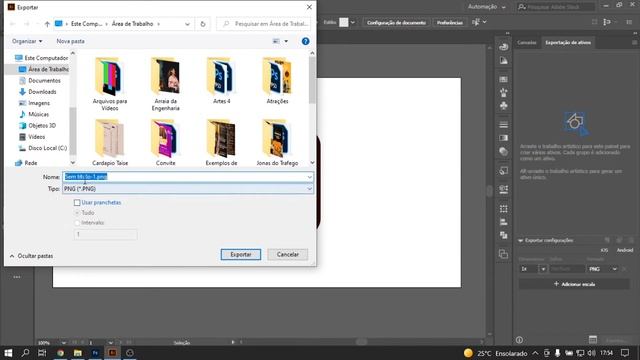This screenshot has width=640, height=360.
Task: Select Disco Local (C:) in navigation tree
Action: point(43,148)
